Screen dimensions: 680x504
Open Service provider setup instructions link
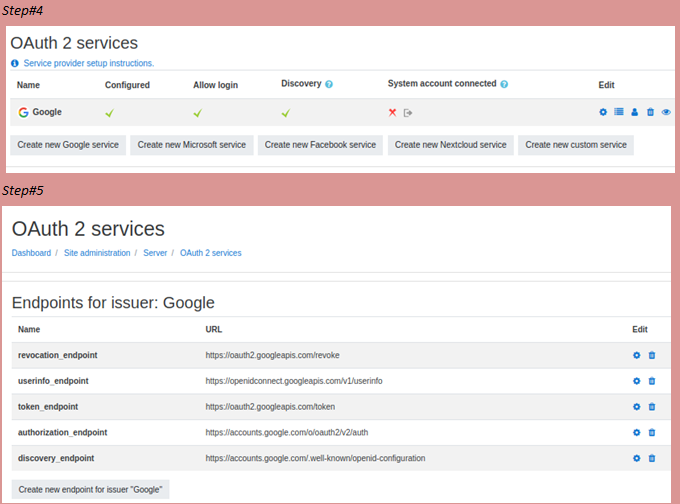(x=89, y=63)
